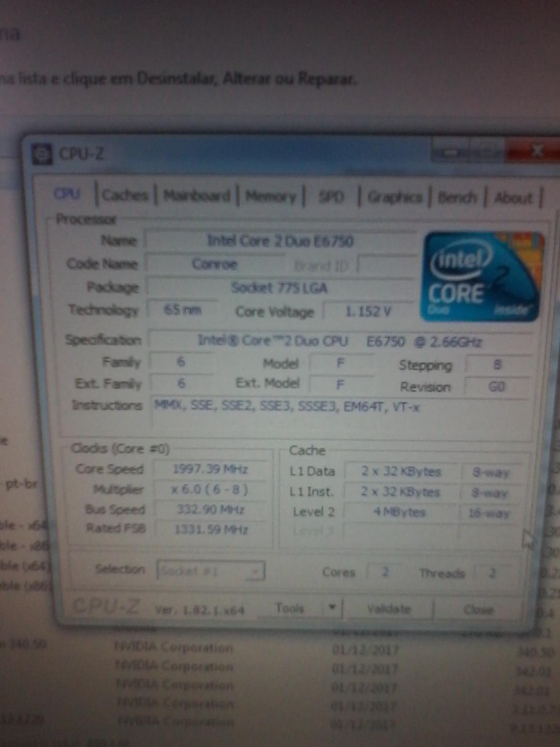Viewport: 560px width, 747px height.
Task: Click the Level 2 value 4 MBytes
Action: [400, 513]
